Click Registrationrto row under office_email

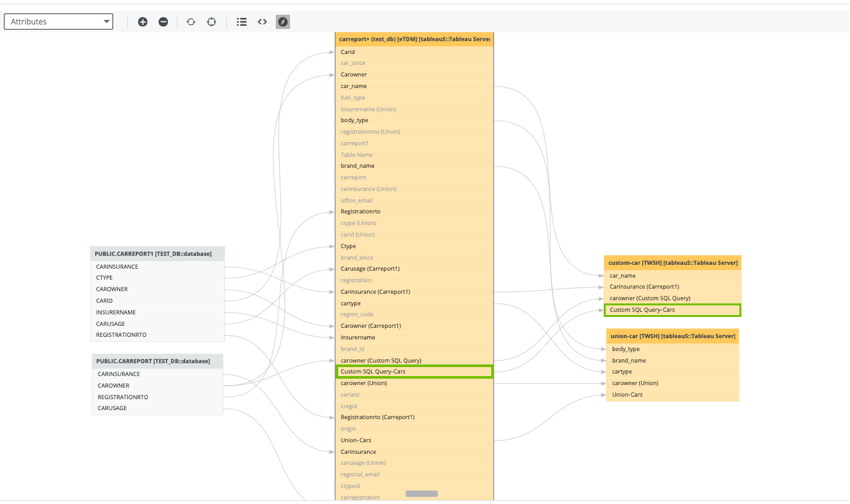pyautogui.click(x=415, y=212)
